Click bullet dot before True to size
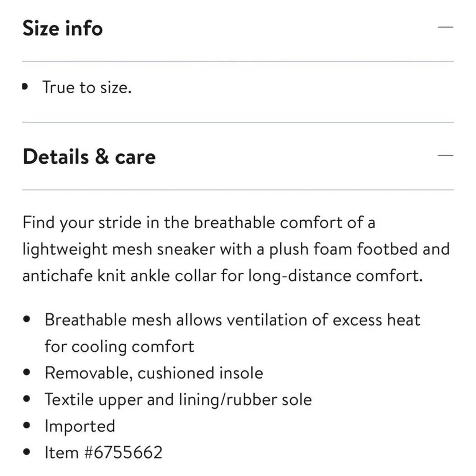The width and height of the screenshot is (476, 476). click(25, 87)
